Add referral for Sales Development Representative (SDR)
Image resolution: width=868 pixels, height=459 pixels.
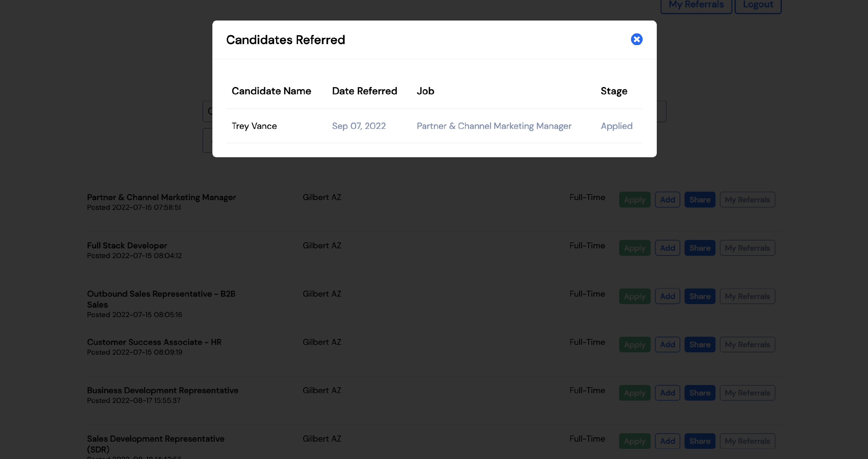[x=667, y=441]
